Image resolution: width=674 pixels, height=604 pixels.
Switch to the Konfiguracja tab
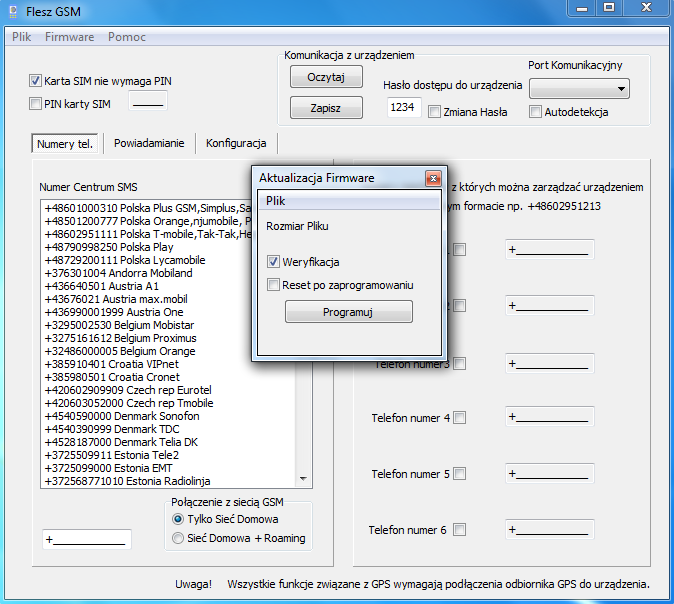[x=236, y=143]
